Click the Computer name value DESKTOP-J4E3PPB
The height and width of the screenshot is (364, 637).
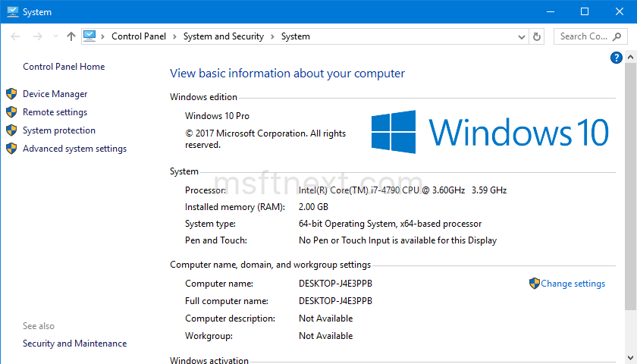tap(335, 284)
